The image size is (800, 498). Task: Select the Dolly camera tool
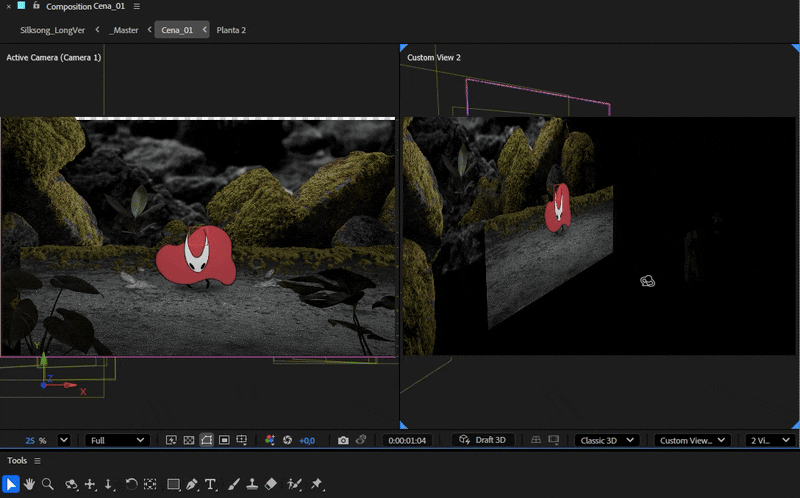109,484
